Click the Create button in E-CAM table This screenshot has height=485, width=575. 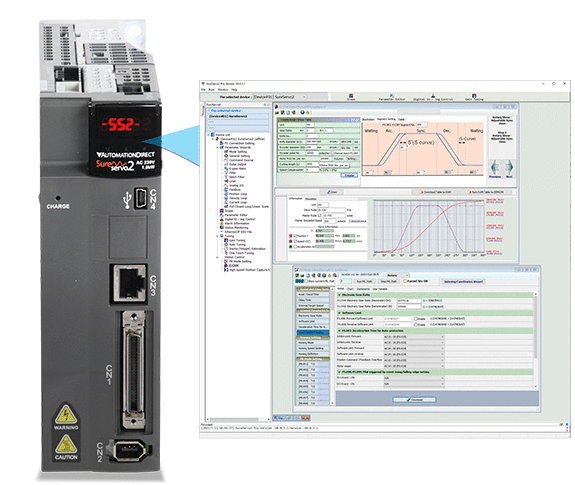pyautogui.click(x=349, y=176)
